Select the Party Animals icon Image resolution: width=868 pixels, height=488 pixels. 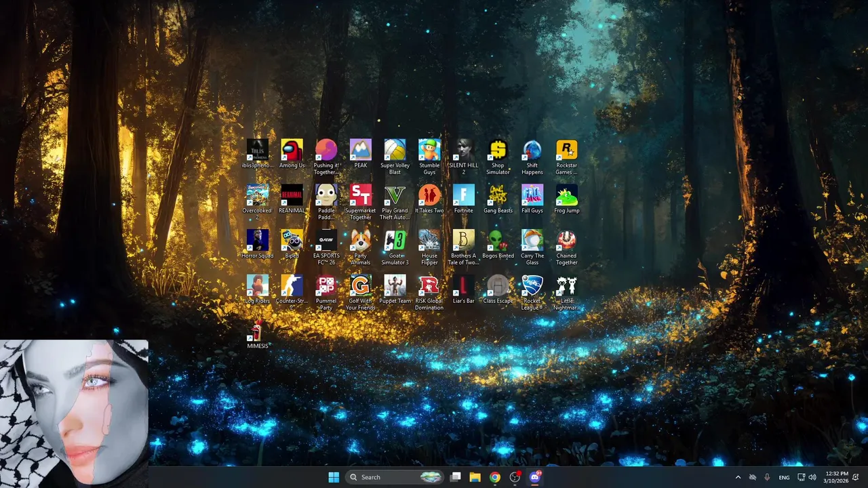[x=360, y=247]
